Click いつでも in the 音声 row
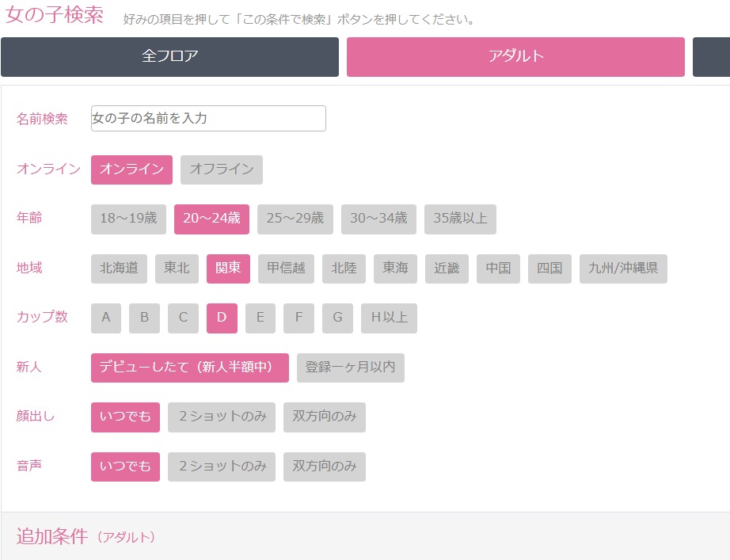The height and width of the screenshot is (560, 730). [125, 467]
